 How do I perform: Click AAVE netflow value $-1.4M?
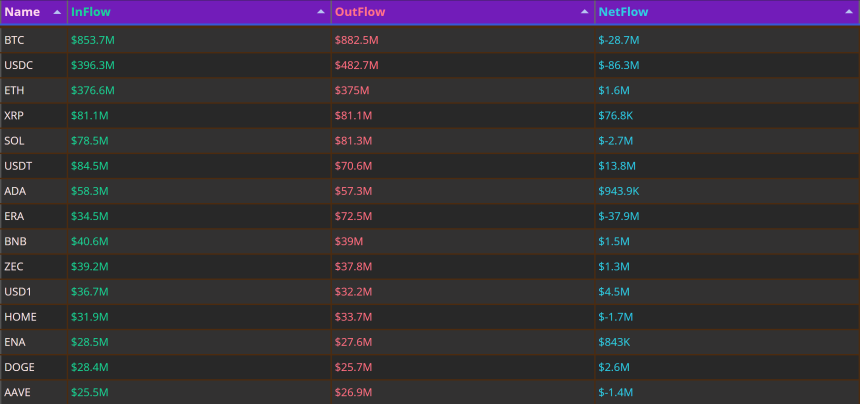616,392
